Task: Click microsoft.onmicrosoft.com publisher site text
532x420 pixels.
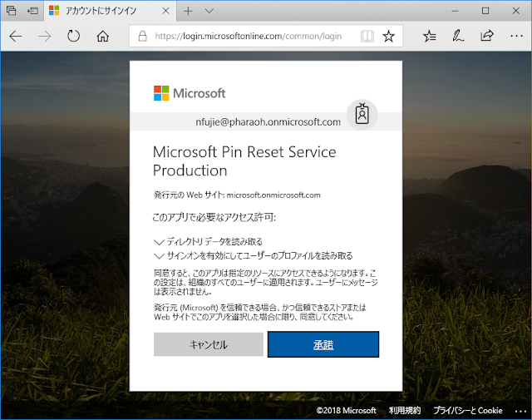Action: tap(273, 195)
